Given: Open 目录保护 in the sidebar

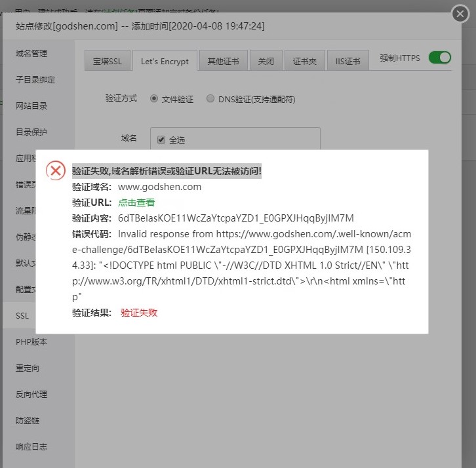Looking at the screenshot, I should (x=31, y=132).
